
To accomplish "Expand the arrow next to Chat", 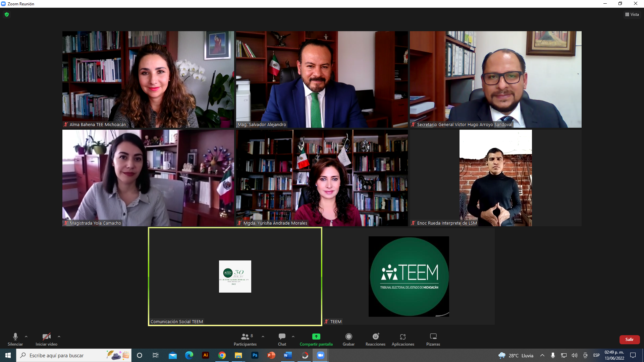I will [x=293, y=337].
